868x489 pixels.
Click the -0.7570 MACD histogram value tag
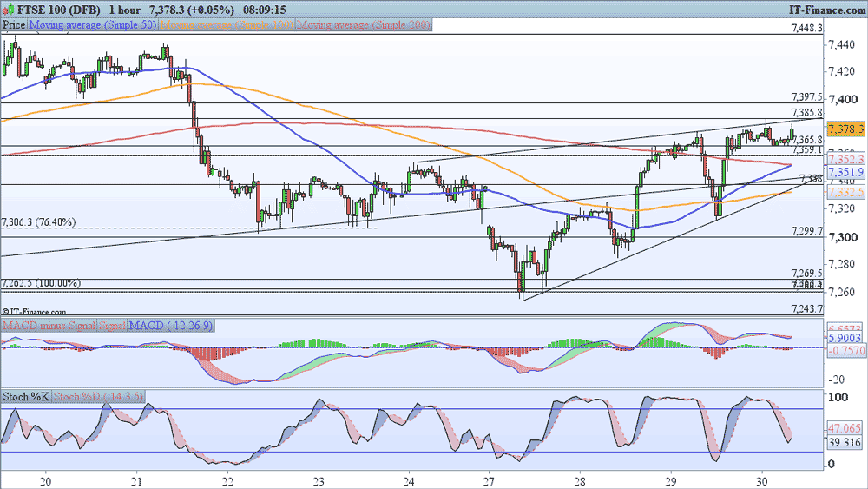pyautogui.click(x=845, y=350)
